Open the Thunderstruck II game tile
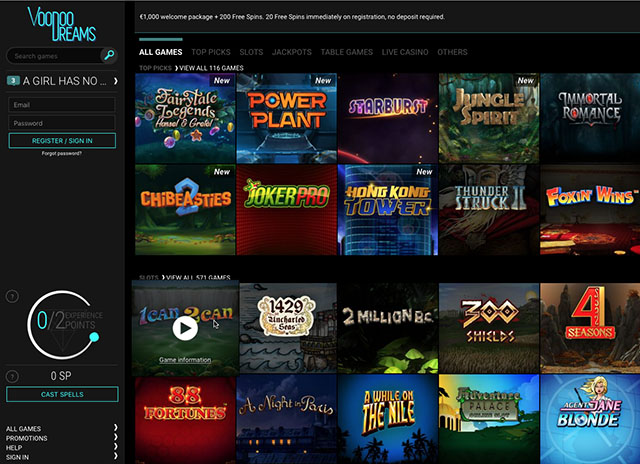The image size is (640, 464). [489, 210]
